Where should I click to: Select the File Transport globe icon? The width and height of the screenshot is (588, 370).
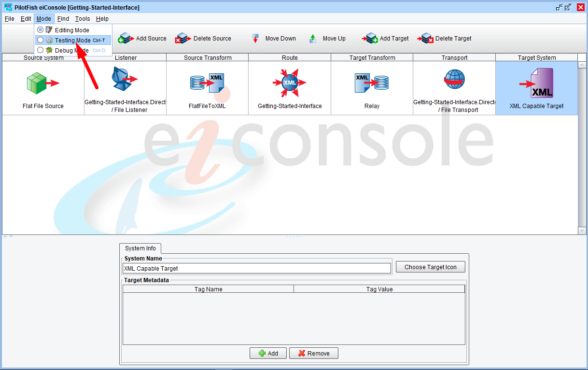tap(454, 80)
